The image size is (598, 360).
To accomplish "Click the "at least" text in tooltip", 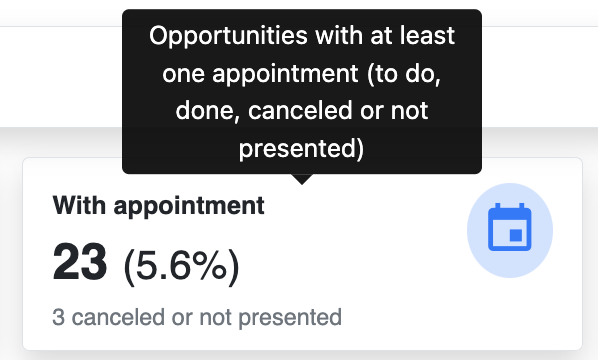I will tap(412, 35).
